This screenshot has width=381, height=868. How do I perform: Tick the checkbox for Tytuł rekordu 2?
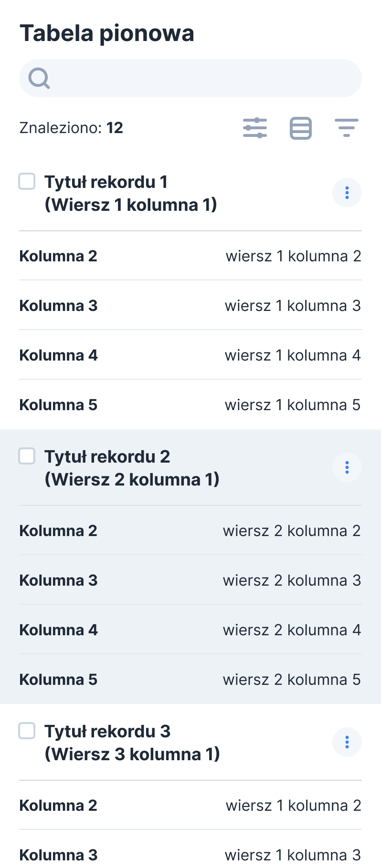point(27,456)
